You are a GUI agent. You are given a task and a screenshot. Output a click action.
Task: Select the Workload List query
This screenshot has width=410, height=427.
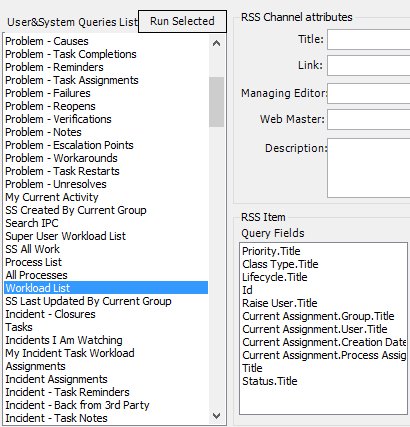pyautogui.click(x=106, y=288)
